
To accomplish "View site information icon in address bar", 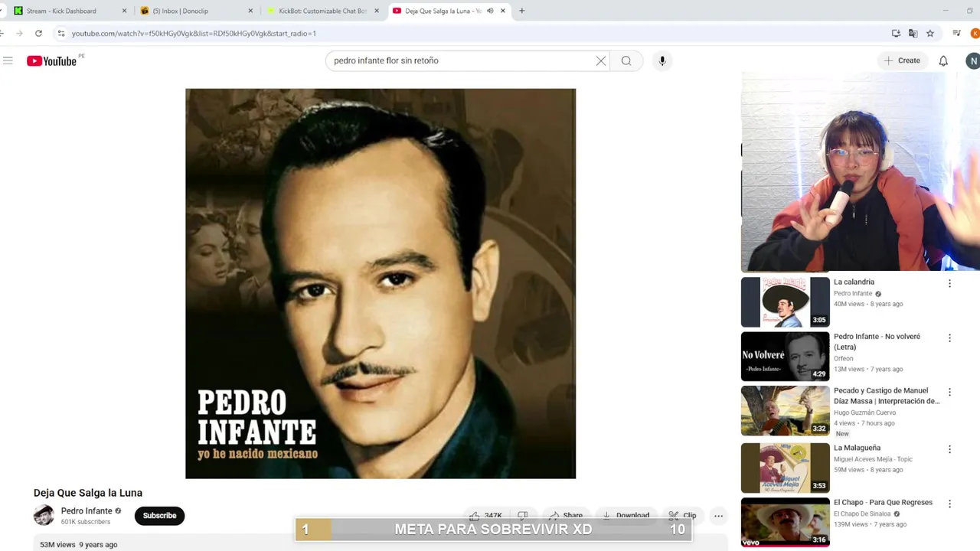I will click(x=60, y=33).
